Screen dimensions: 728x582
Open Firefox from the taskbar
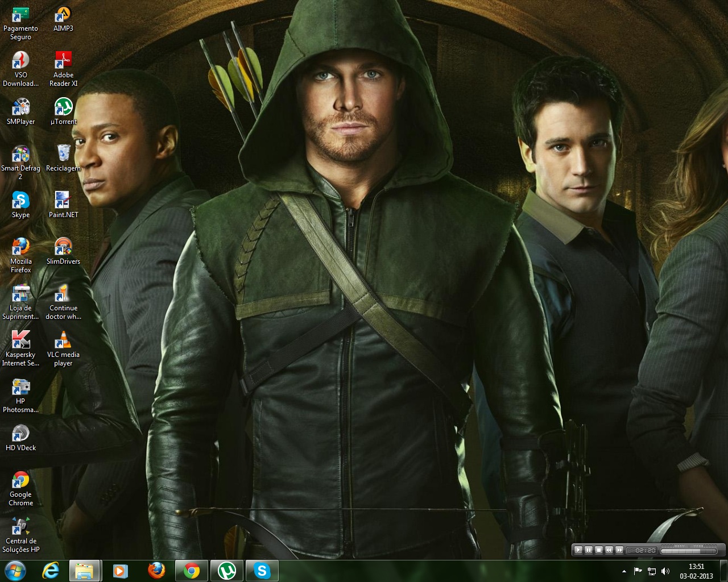(156, 571)
